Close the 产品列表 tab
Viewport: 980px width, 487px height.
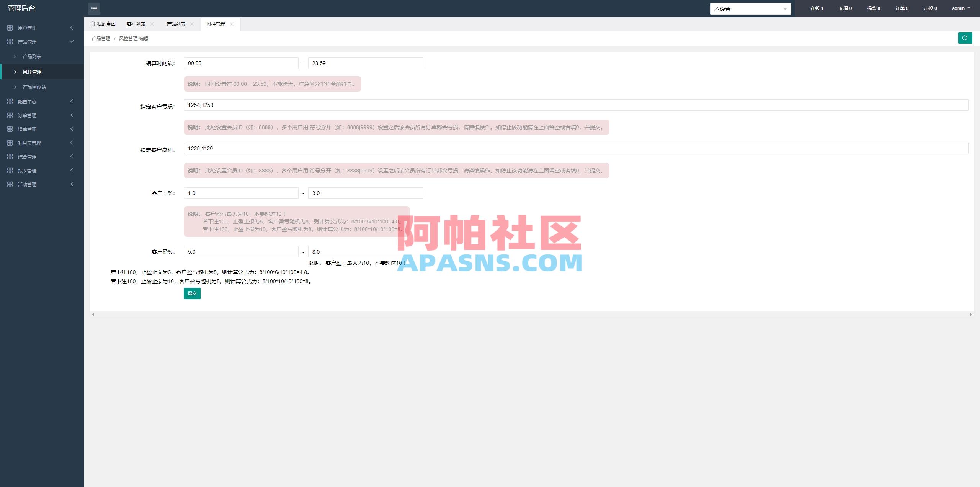[x=192, y=24]
